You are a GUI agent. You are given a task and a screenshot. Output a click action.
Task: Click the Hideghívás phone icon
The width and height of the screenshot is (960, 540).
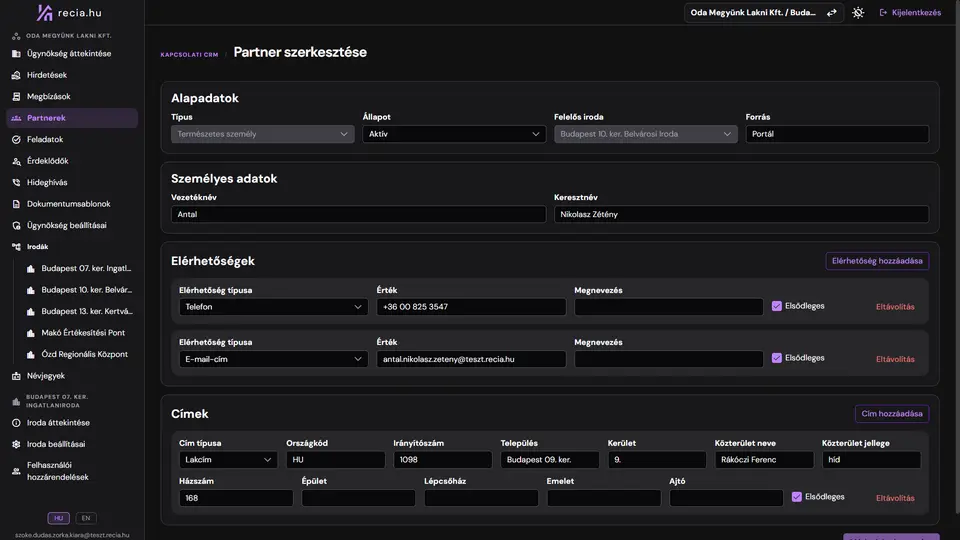tap(16, 182)
